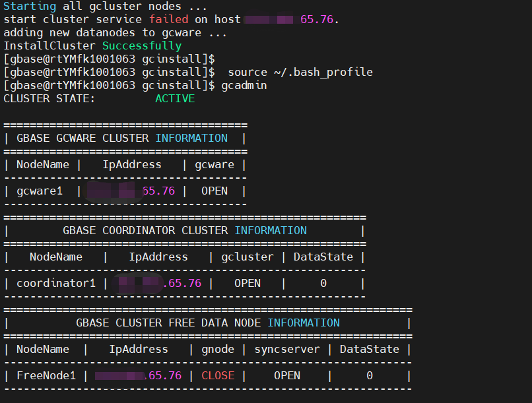Select the "coordinator1" node name
The height and width of the screenshot is (403, 532).
[x=56, y=284]
